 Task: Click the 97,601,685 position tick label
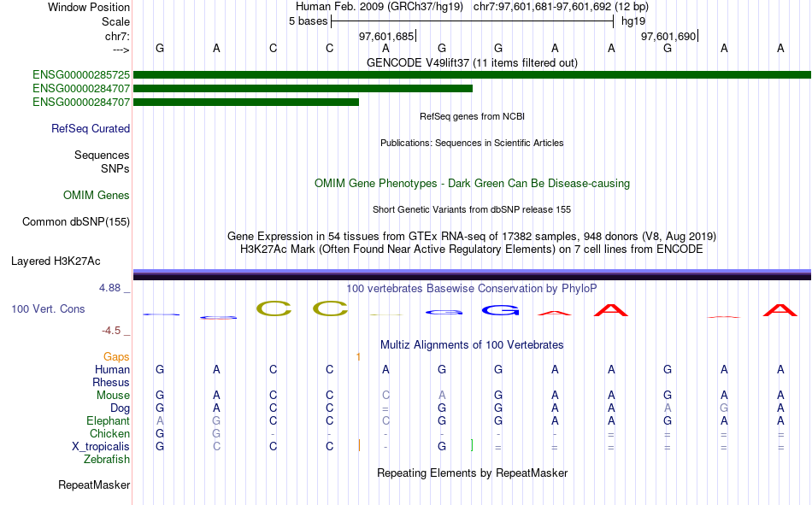point(386,36)
